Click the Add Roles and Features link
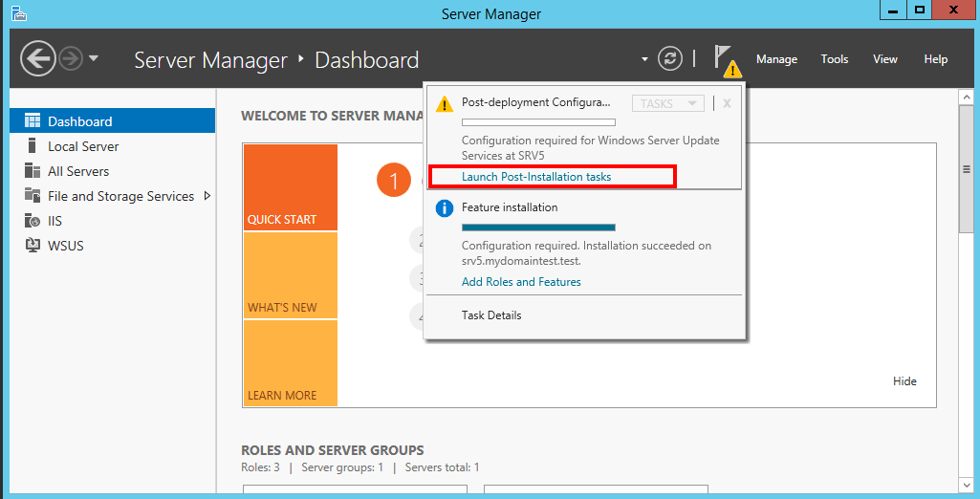Image resolution: width=980 pixels, height=499 pixels. [521, 282]
